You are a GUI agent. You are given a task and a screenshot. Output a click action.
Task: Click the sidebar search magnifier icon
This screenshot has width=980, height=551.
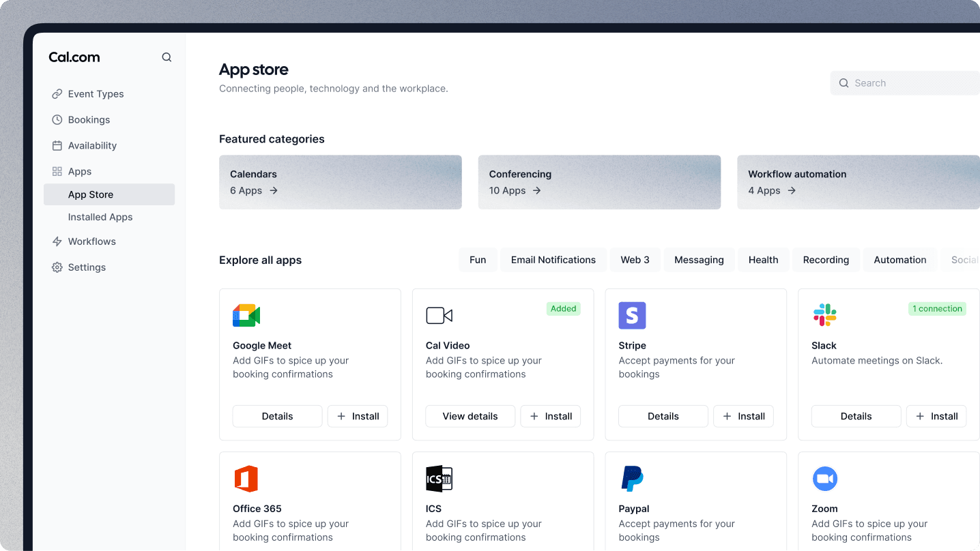click(x=167, y=57)
